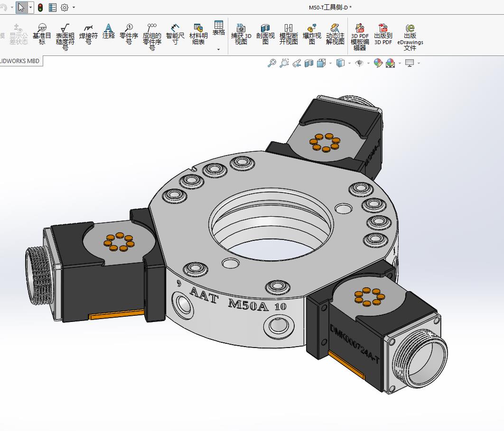Expand the Display Style dropdown arrow
The height and width of the screenshot is (431, 504).
(349, 63)
